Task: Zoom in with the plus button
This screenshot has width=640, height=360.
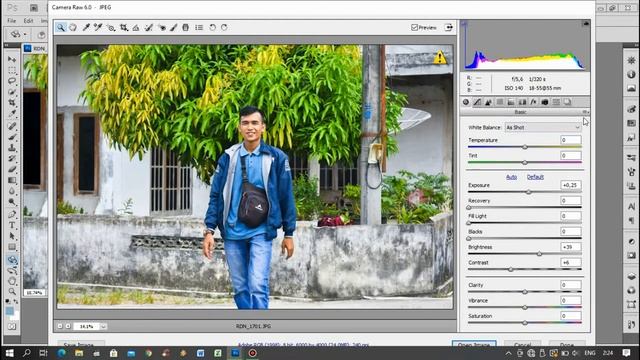Action: 68,326
